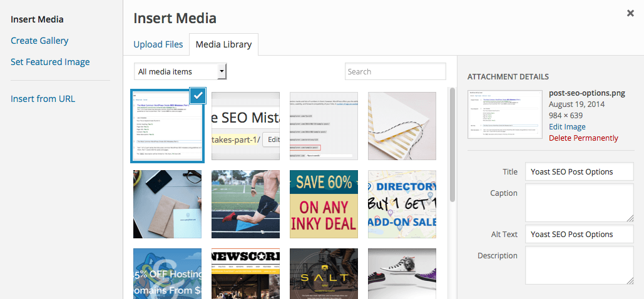Edit the Title field
The height and width of the screenshot is (299, 644).
click(x=580, y=171)
